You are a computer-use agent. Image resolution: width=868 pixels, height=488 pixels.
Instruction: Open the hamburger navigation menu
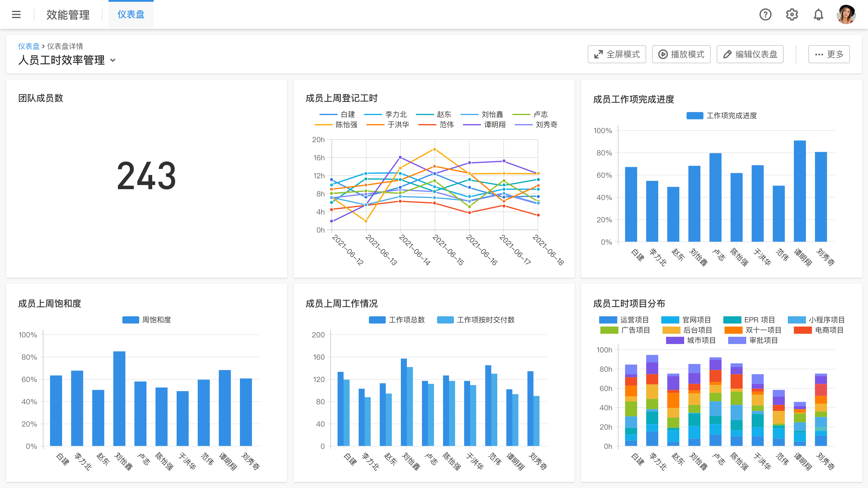coord(16,14)
